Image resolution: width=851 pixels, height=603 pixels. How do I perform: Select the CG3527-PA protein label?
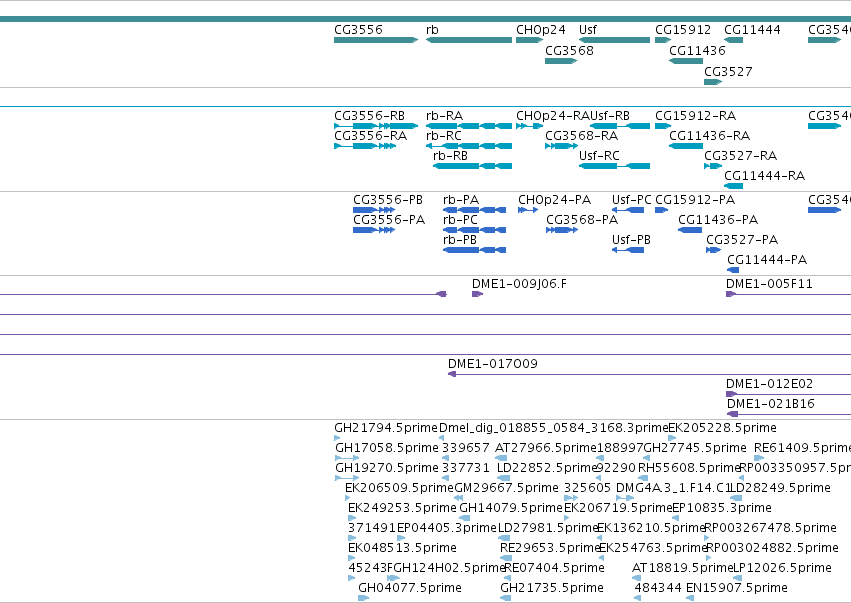(x=742, y=240)
